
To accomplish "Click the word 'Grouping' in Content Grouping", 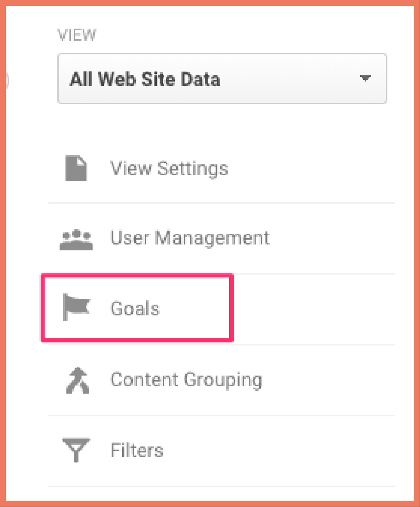I will point(223,380).
